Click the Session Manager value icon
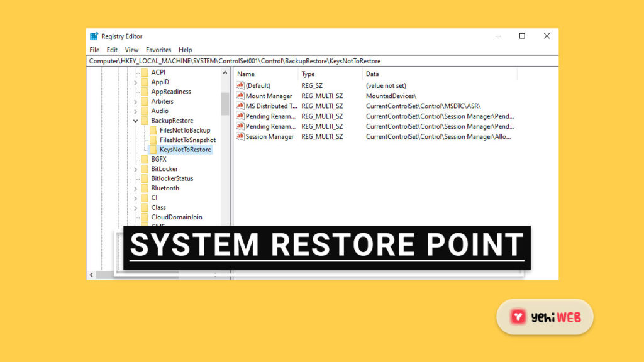The image size is (644, 362). click(240, 136)
